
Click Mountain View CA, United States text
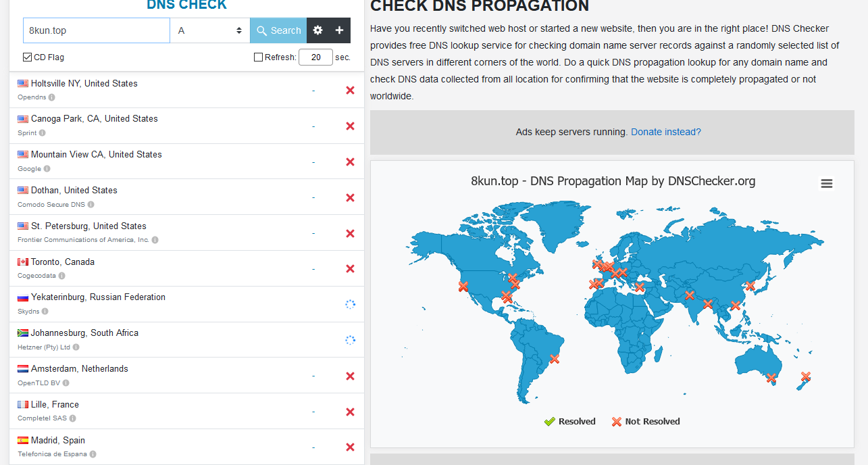(97, 154)
